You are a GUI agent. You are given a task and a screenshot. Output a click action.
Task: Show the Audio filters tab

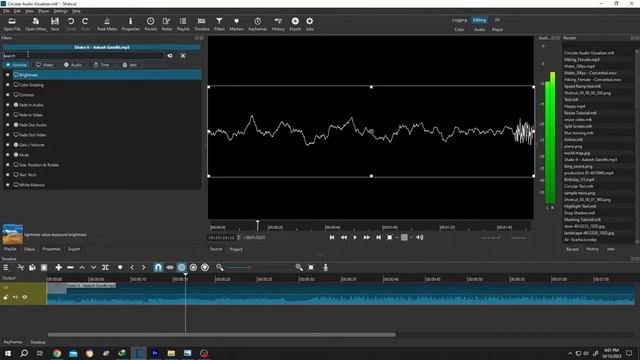click(73, 65)
